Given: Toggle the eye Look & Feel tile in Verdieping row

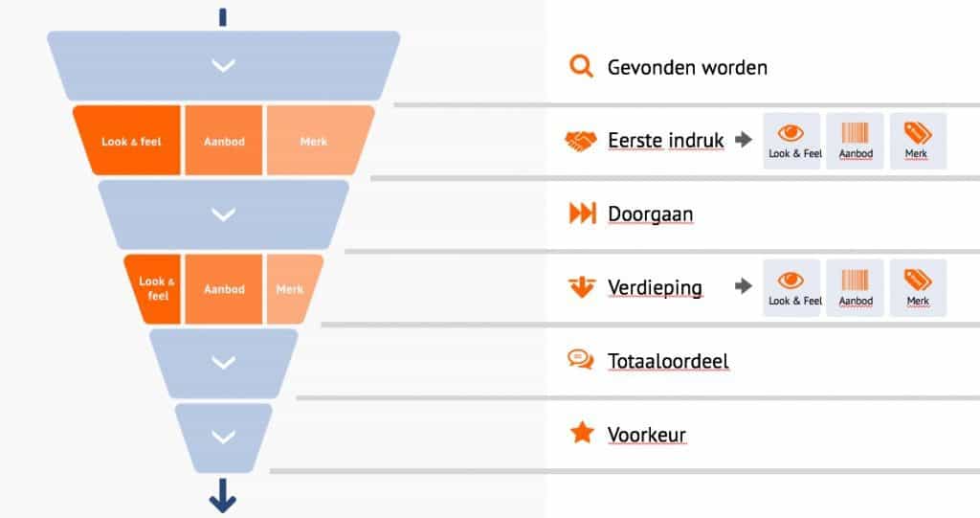Looking at the screenshot, I should pyautogui.click(x=791, y=288).
